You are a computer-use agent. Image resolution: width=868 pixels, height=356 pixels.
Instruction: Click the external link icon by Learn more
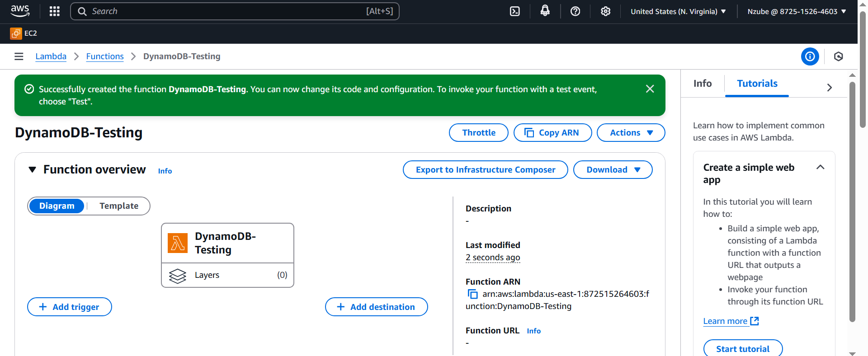[755, 321]
